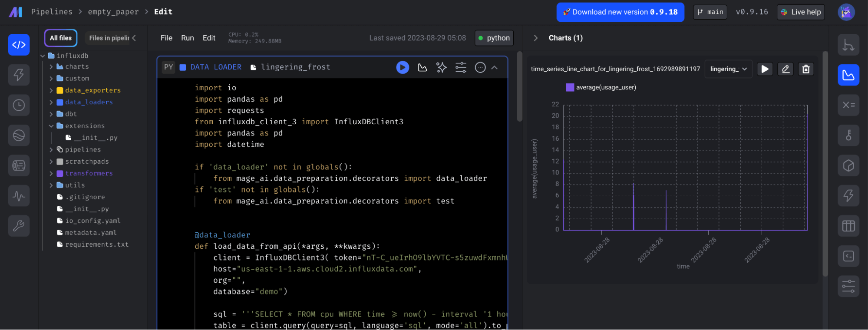Expand the transformers folder
The height and width of the screenshot is (330, 868).
pyautogui.click(x=51, y=173)
